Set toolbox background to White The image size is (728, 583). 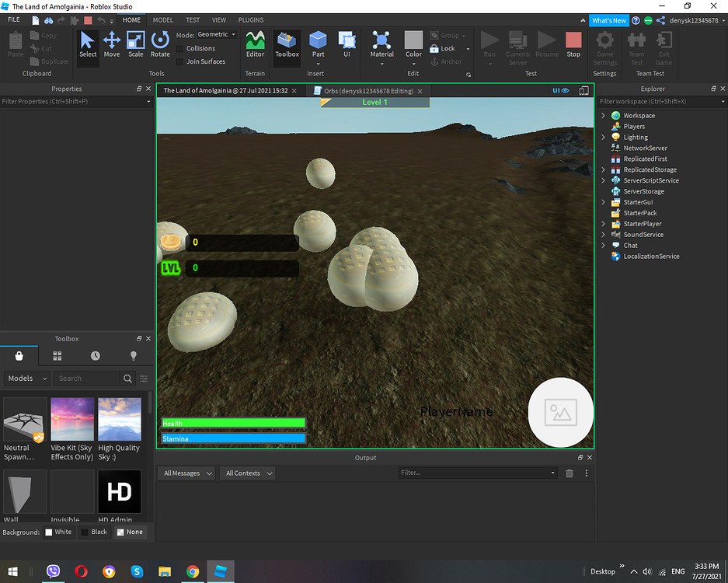pyautogui.click(x=58, y=532)
